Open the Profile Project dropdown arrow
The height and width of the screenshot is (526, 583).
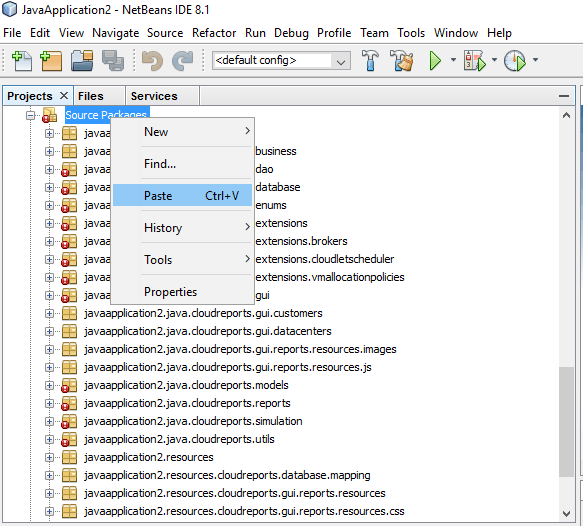click(535, 59)
